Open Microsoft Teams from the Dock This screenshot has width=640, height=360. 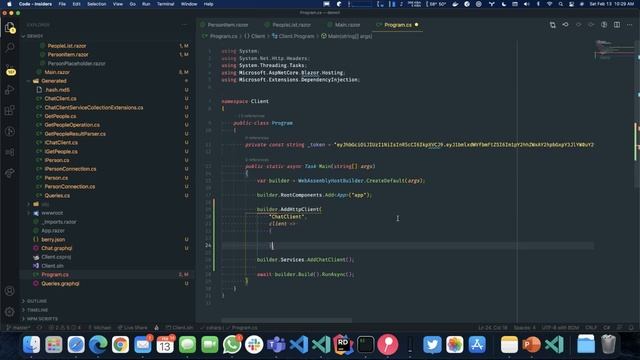(x=276, y=345)
